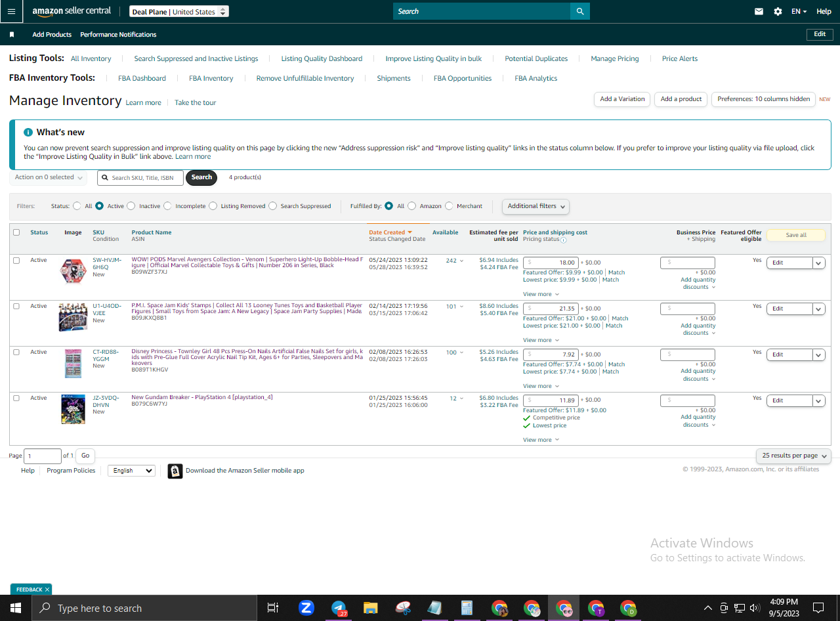Viewport: 840px width, 621px height.
Task: Click the Disney Princess nails product image
Action: pos(73,363)
